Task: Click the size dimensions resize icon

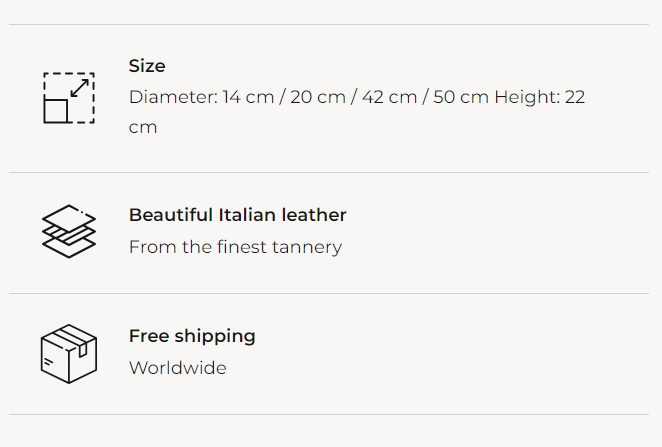Action: [x=69, y=98]
